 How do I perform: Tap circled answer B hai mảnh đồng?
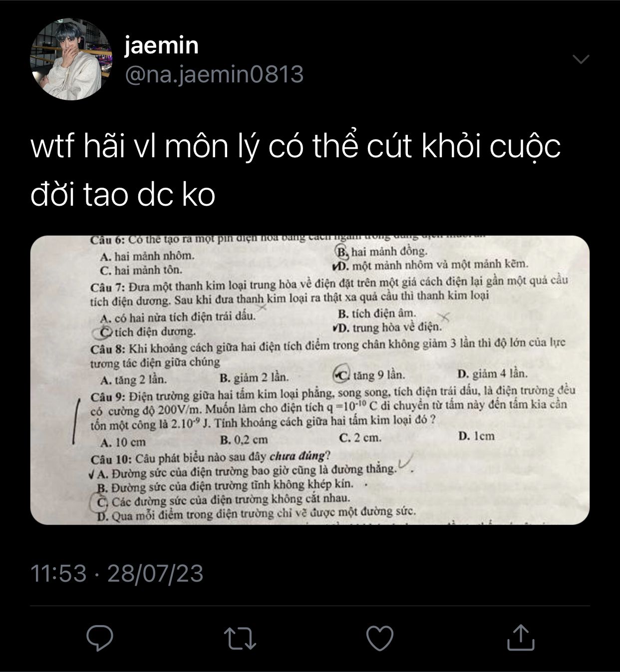(382, 251)
